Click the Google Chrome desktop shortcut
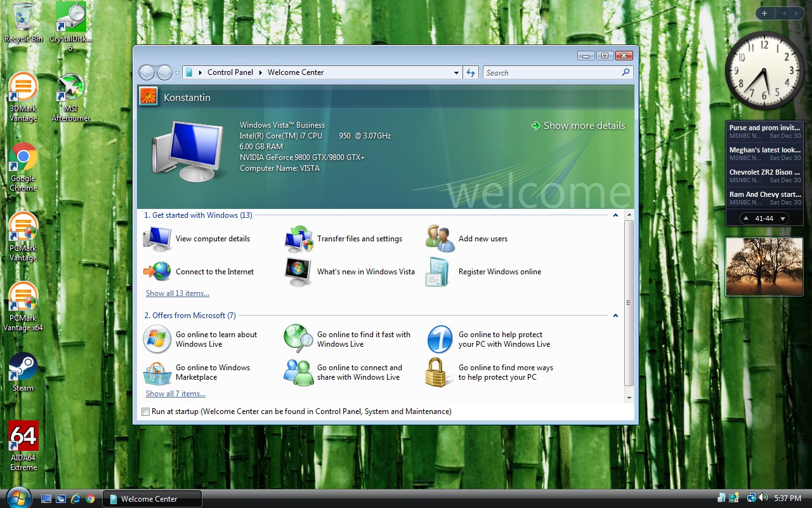The width and height of the screenshot is (812, 508). point(23,167)
